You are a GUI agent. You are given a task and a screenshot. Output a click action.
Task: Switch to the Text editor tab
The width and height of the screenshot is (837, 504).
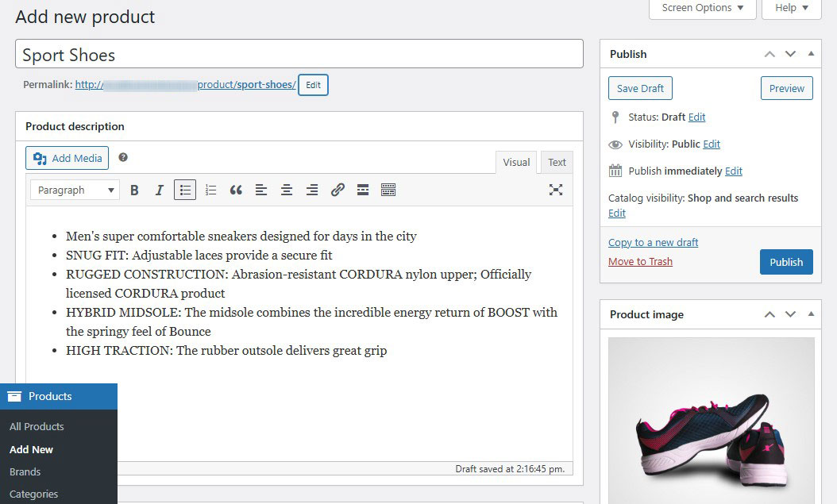pyautogui.click(x=557, y=162)
